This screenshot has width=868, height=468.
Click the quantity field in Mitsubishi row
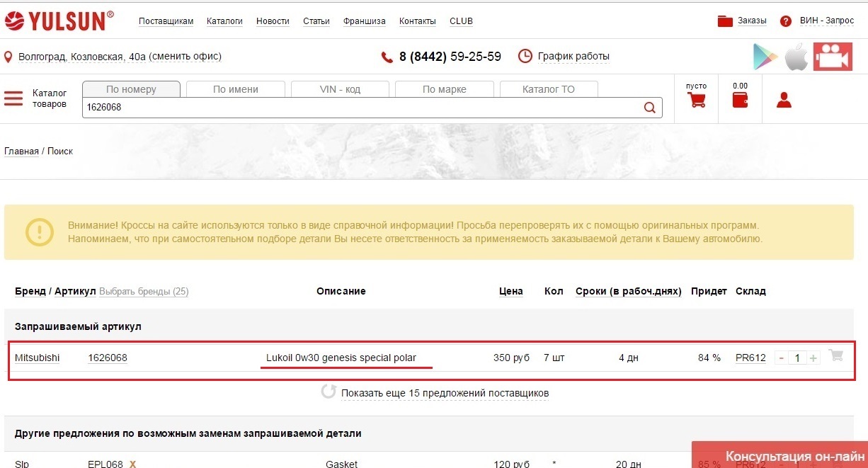click(x=797, y=358)
